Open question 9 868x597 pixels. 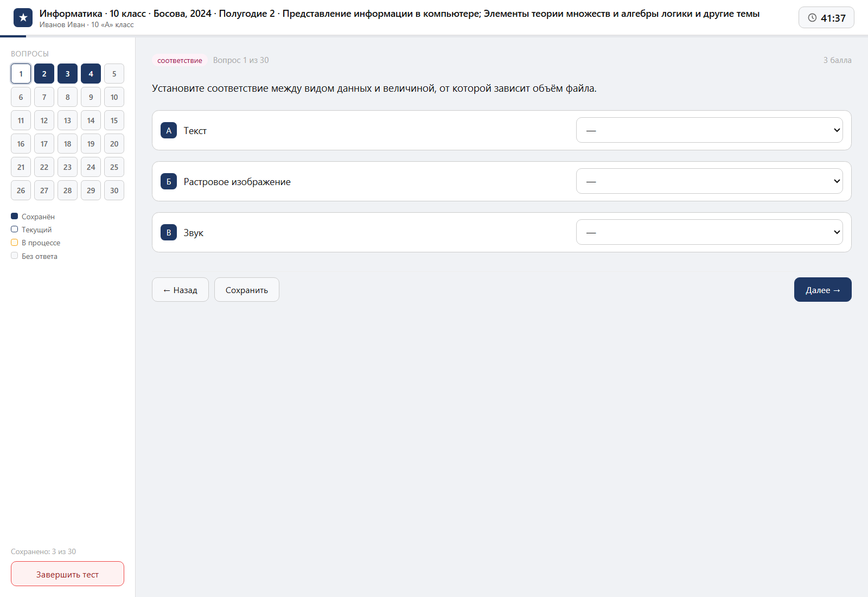click(x=91, y=97)
